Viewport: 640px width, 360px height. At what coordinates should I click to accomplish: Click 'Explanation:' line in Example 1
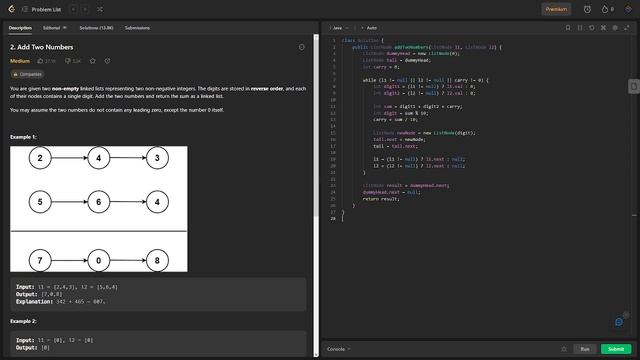point(60,302)
